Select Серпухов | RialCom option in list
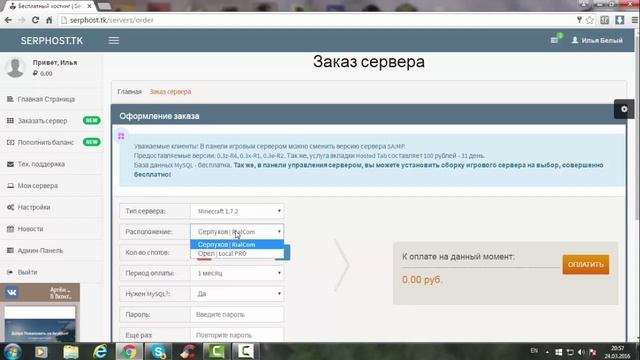 pos(237,244)
